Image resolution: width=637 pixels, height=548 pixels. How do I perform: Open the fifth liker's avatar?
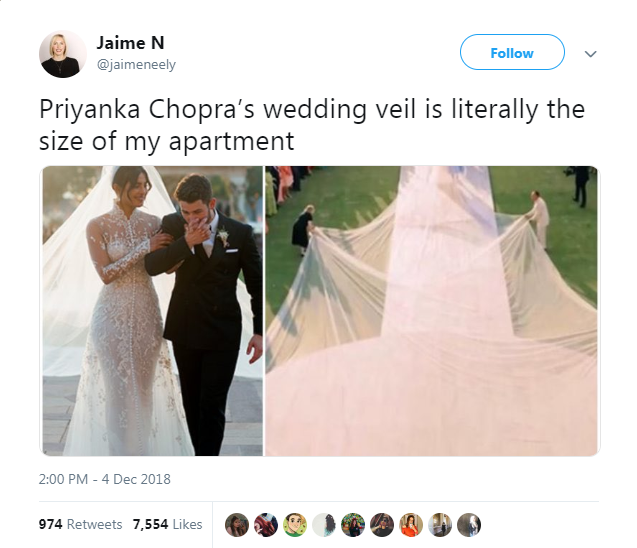click(x=353, y=524)
